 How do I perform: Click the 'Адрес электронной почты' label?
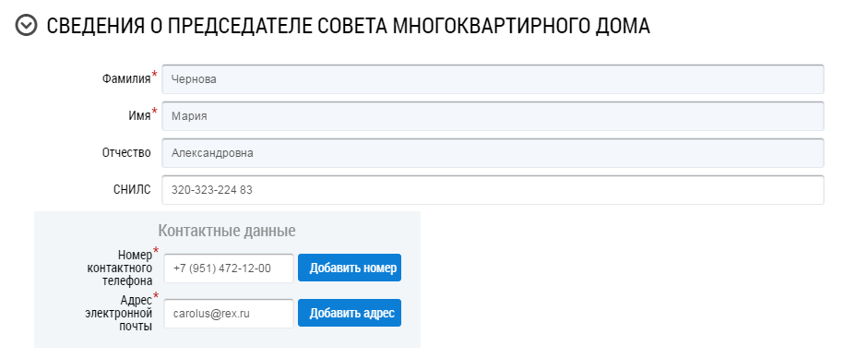(119, 313)
